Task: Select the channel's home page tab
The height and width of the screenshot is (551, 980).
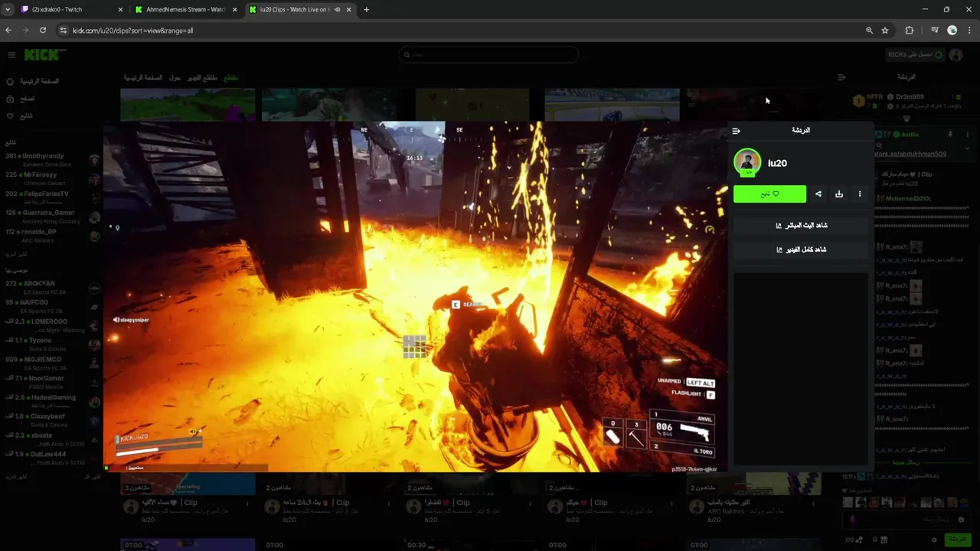Action: 143,78
